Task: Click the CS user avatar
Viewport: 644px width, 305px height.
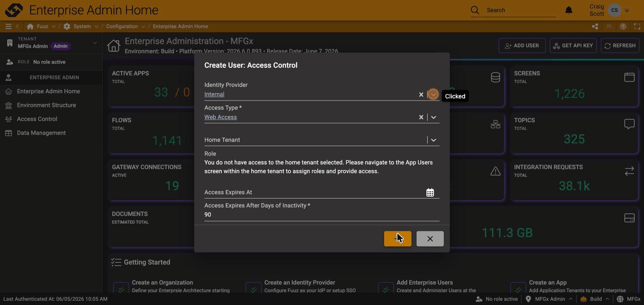Action: 615,10
